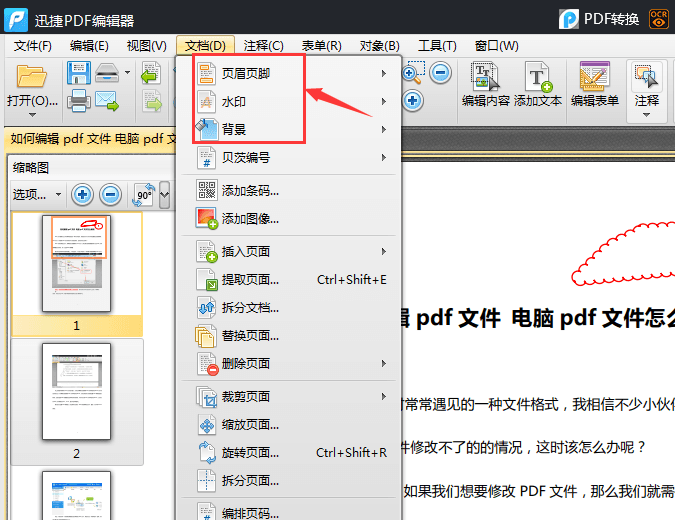Viewport: 675px width, 520px height.
Task: Choose 添加图像... menu item
Action: [x=290, y=218]
